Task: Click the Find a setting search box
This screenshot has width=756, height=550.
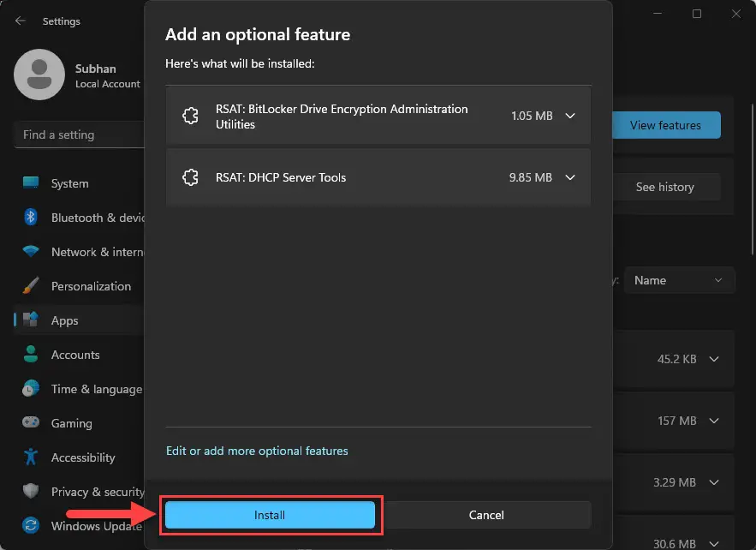Action: [80, 135]
